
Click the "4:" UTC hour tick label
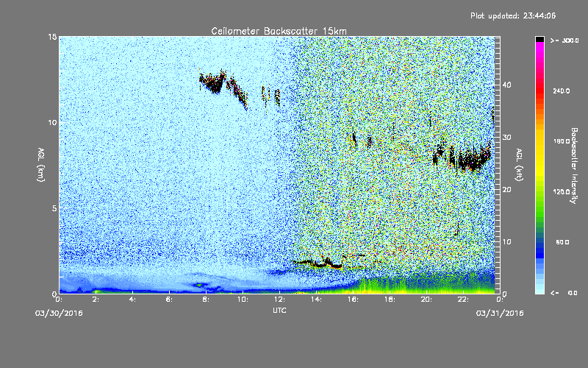coord(132,300)
